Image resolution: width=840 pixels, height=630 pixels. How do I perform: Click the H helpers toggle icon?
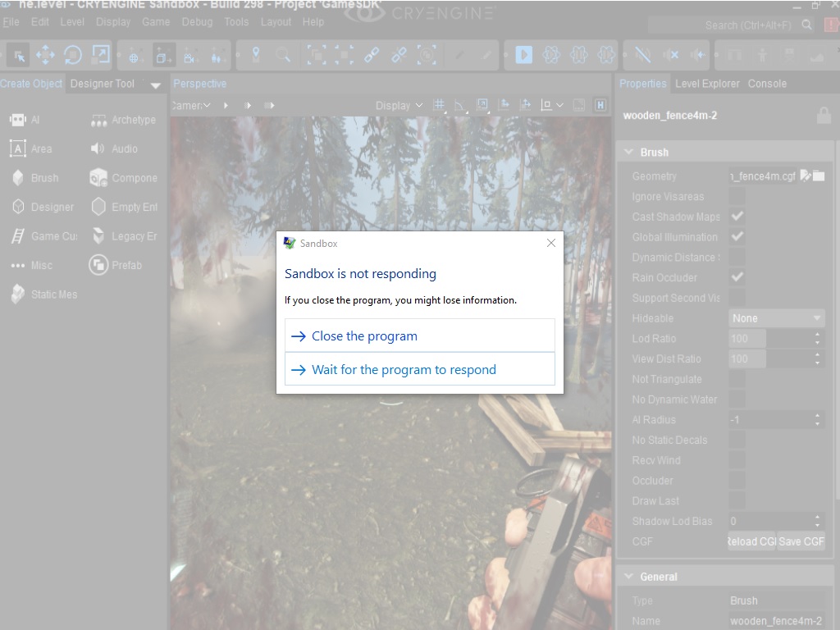tap(600, 105)
